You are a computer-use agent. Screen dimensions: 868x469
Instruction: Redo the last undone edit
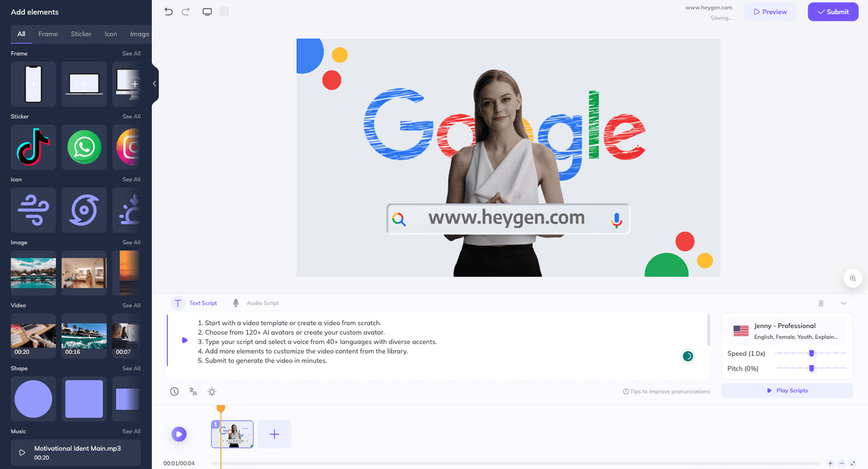186,12
